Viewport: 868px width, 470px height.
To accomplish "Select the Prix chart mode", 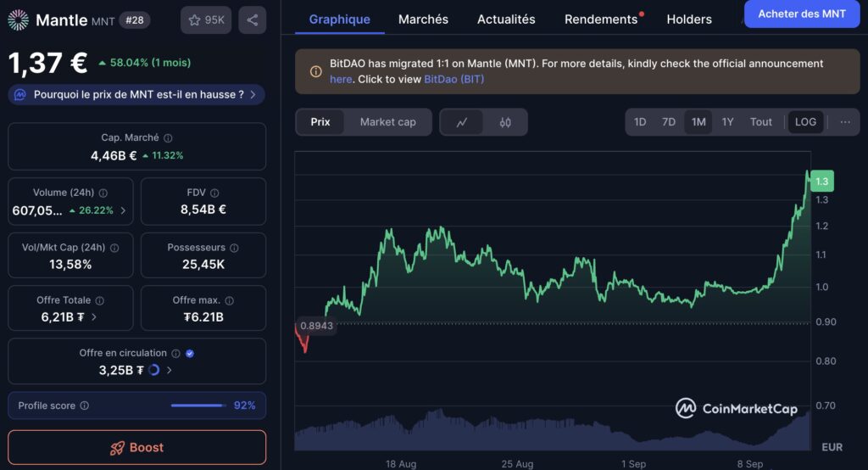I will [x=320, y=122].
